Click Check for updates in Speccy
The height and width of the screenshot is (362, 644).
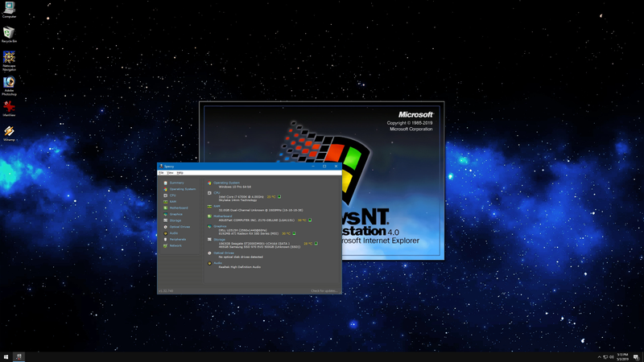324,291
